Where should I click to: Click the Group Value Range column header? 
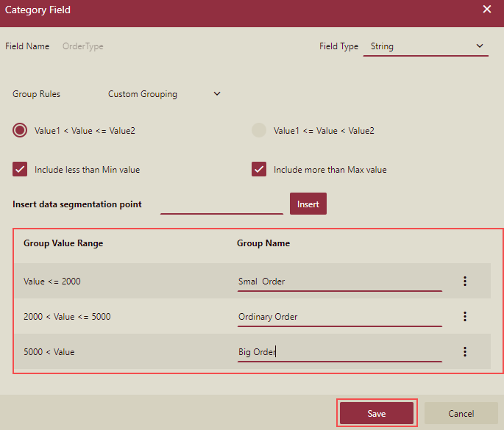pos(63,243)
